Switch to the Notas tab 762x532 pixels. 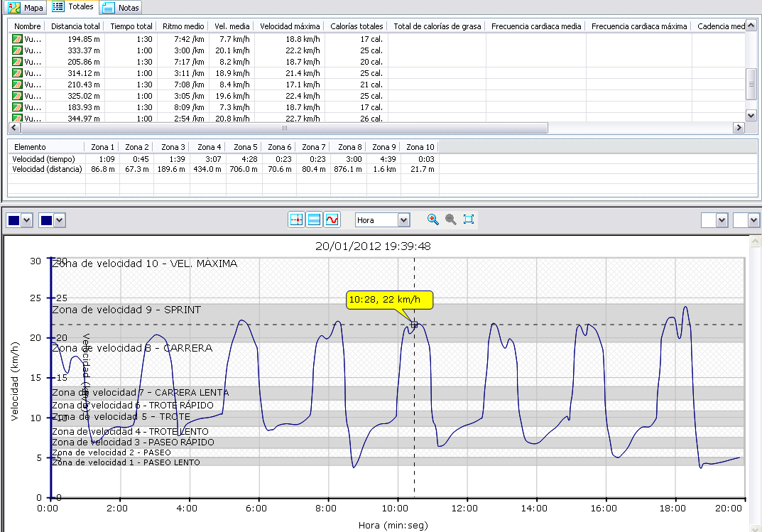point(120,8)
